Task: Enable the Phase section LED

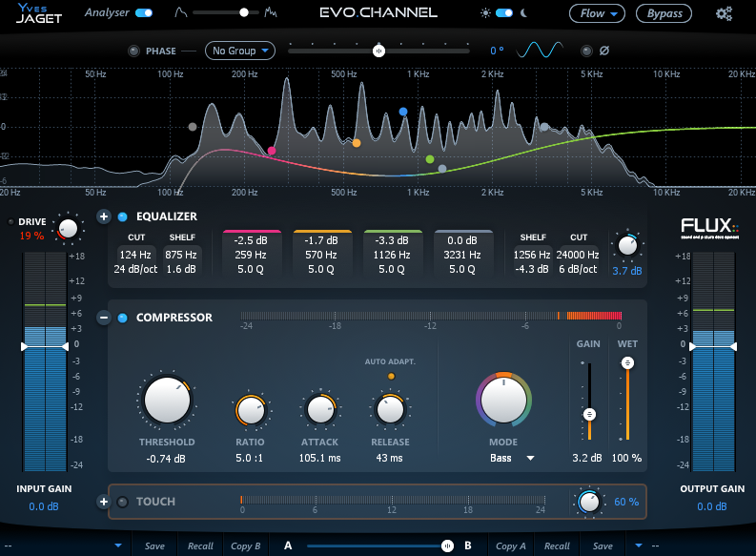Action: point(134,51)
